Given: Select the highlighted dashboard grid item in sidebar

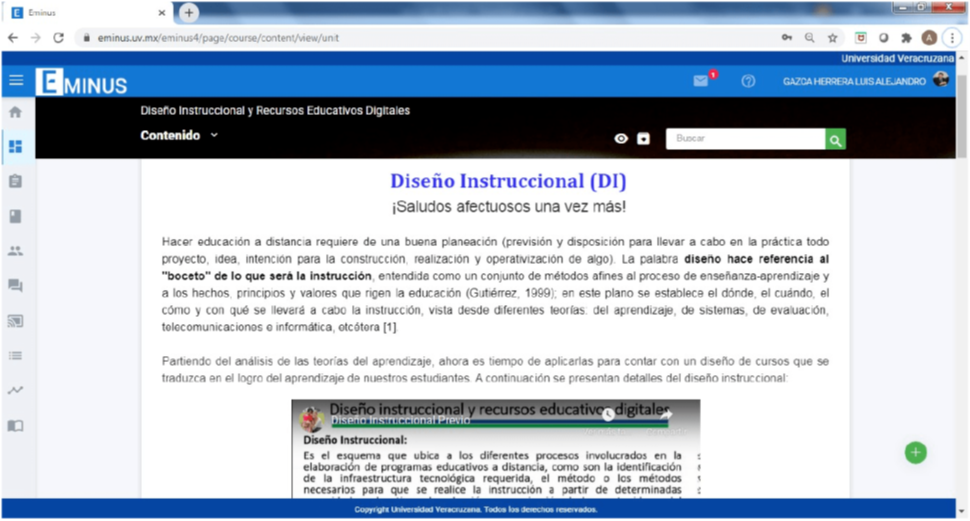Looking at the screenshot, I should (x=15, y=146).
